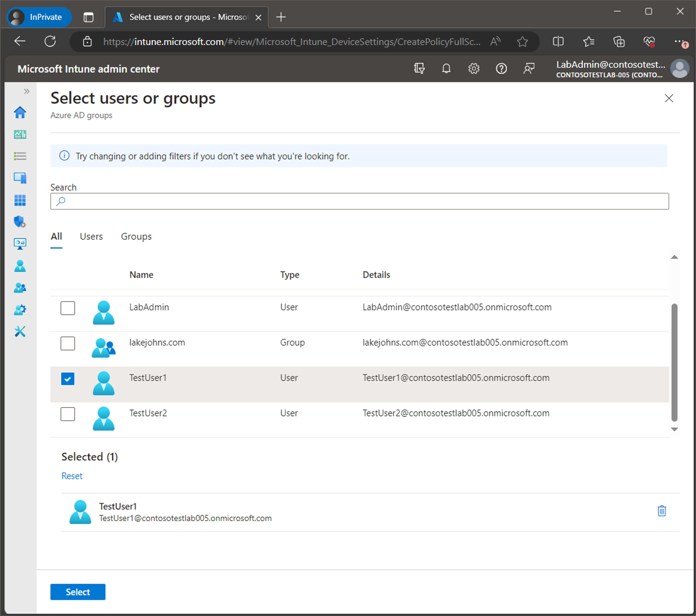Open the feedback icon in header
This screenshot has width=696, height=616.
point(529,69)
